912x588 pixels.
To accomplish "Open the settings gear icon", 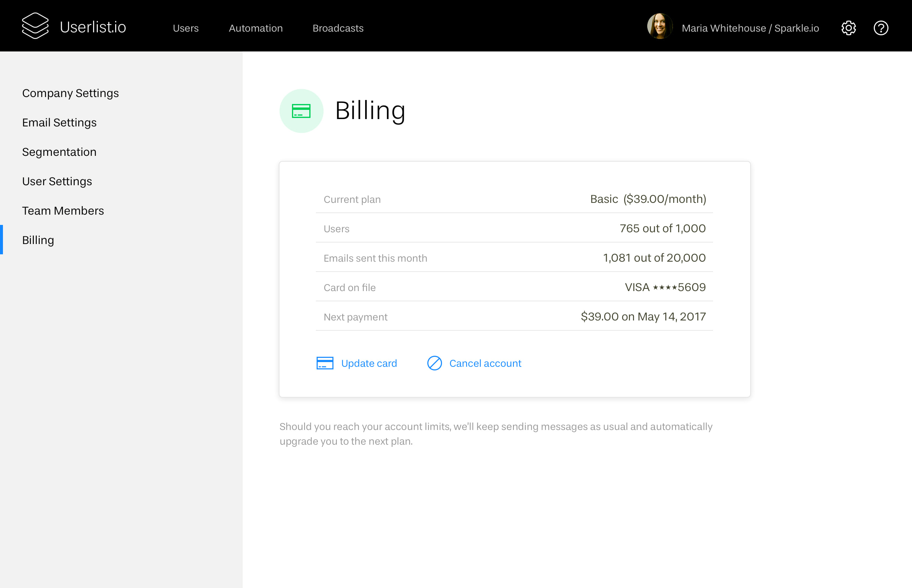I will (x=849, y=28).
